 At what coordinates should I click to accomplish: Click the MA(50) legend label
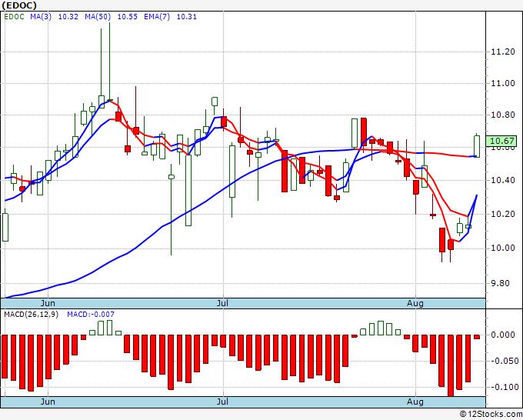[98, 17]
